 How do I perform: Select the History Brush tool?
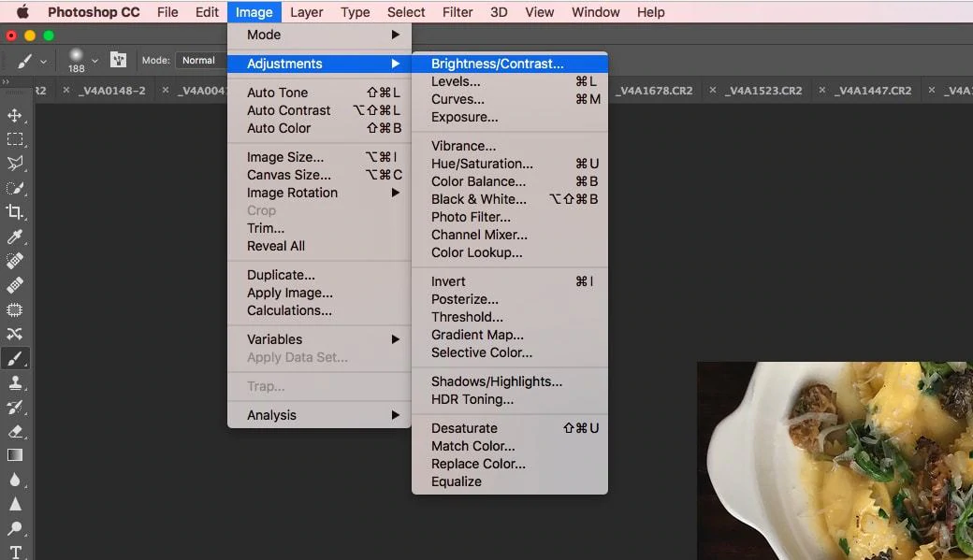(x=15, y=408)
